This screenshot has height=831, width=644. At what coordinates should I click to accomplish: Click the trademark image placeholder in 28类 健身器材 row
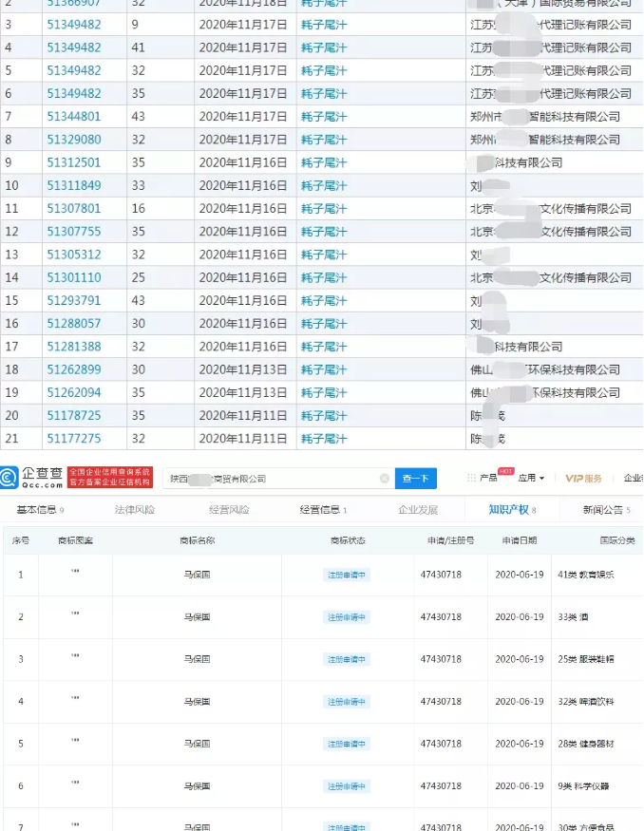[75, 741]
